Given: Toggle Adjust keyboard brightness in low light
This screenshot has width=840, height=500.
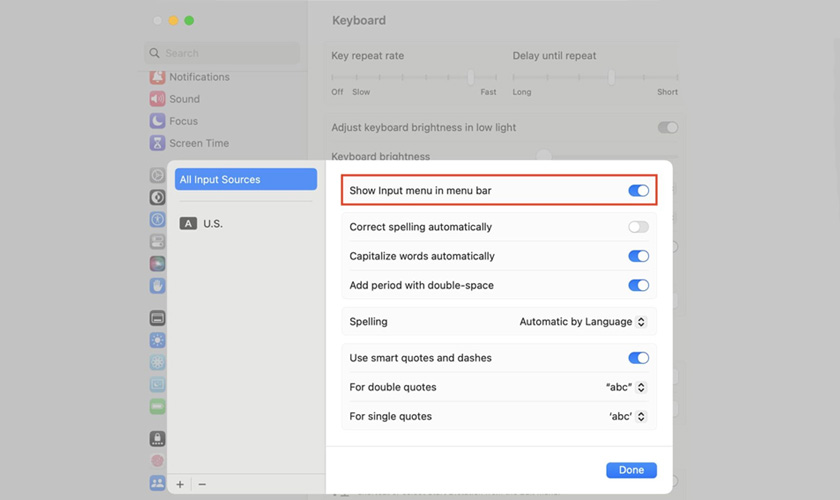Looking at the screenshot, I should [668, 128].
